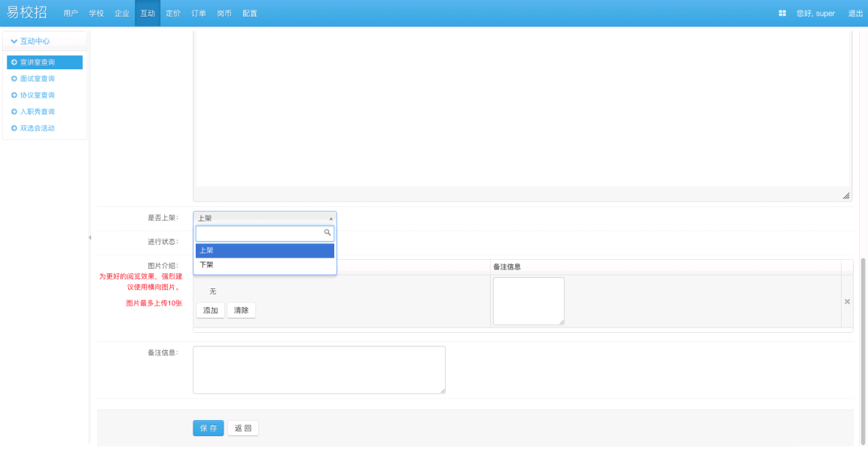The width and height of the screenshot is (868, 451).
Task: Click the arrow icon beside 双选会活动
Action: click(x=14, y=129)
